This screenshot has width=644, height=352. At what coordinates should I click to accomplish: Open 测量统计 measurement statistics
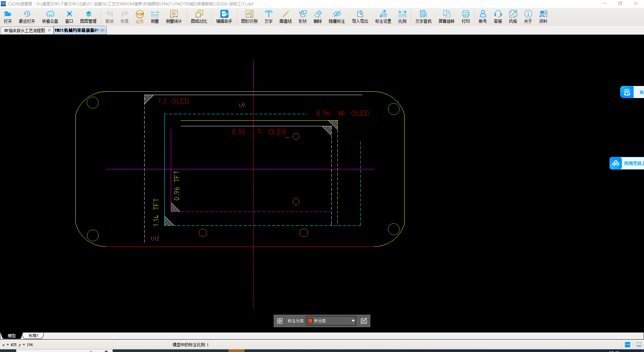(174, 16)
